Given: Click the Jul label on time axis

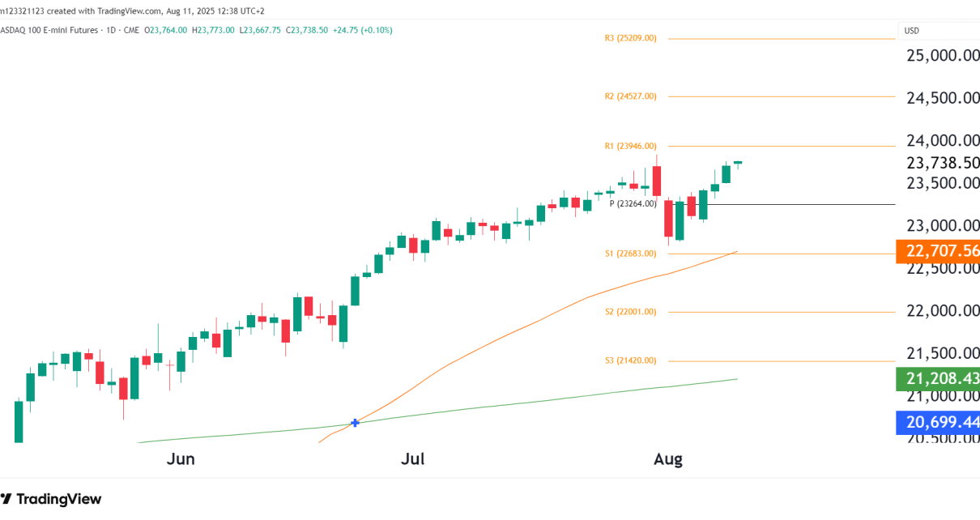Looking at the screenshot, I should (x=413, y=459).
